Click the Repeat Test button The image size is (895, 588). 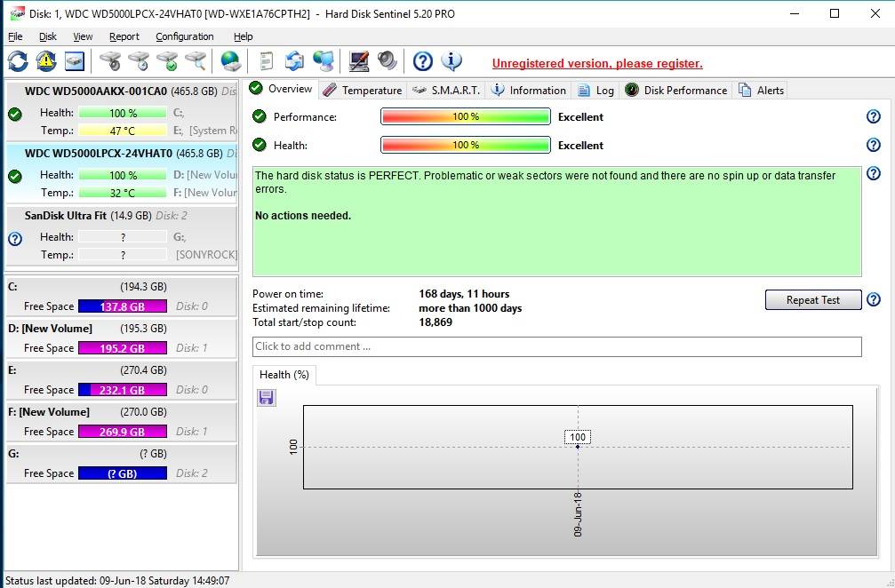click(812, 300)
